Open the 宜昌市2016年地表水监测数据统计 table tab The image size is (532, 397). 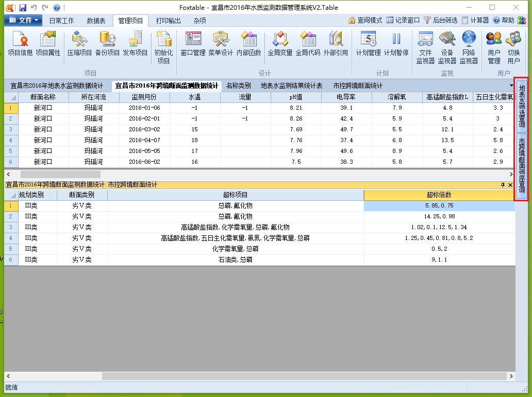click(57, 86)
